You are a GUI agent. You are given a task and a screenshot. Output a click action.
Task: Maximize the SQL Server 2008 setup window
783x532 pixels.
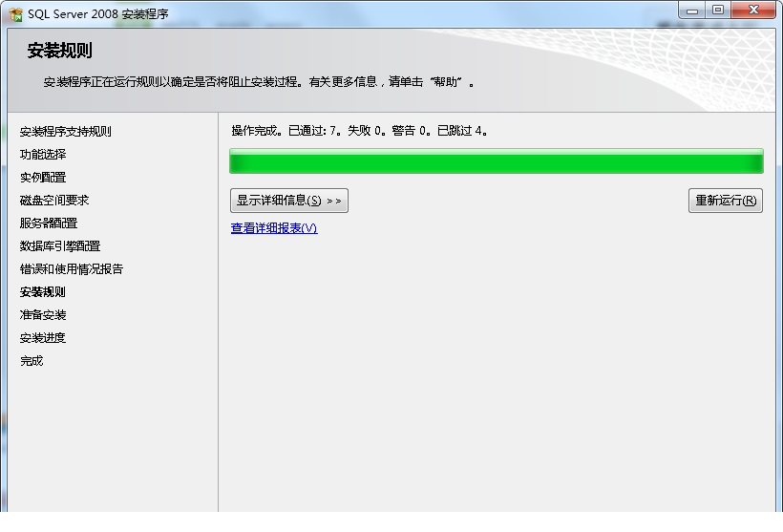point(718,10)
